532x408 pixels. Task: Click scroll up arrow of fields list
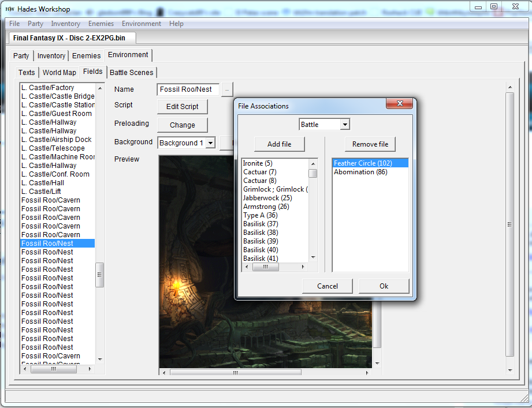pyautogui.click(x=100, y=88)
